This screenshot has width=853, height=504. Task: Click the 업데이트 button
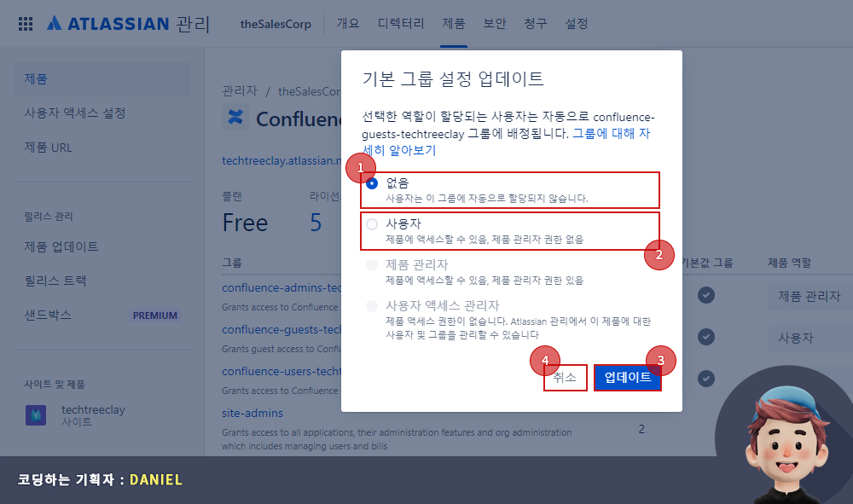[628, 377]
